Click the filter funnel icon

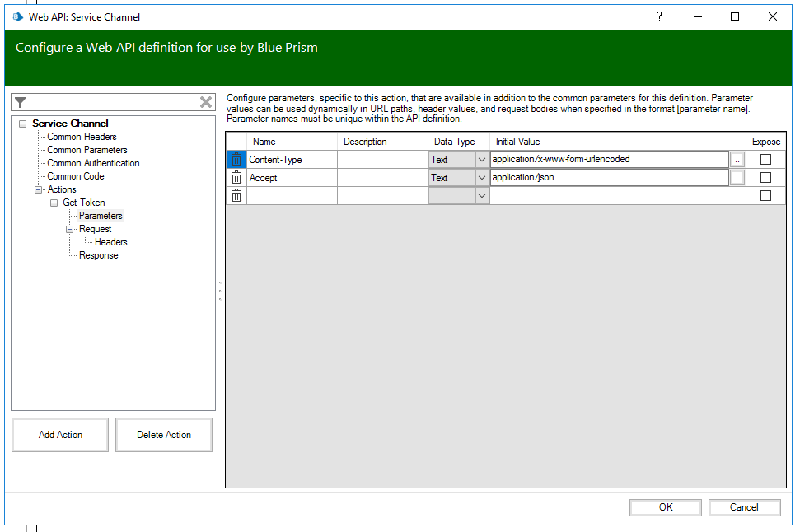(x=21, y=102)
